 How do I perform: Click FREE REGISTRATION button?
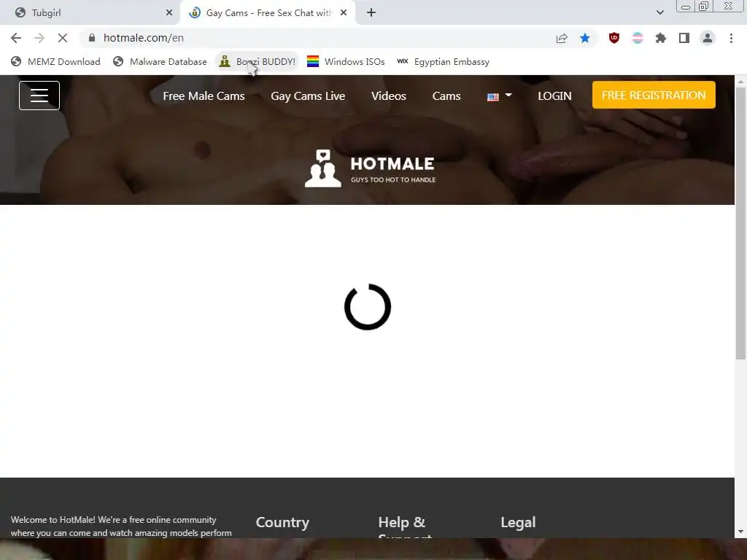coord(654,95)
